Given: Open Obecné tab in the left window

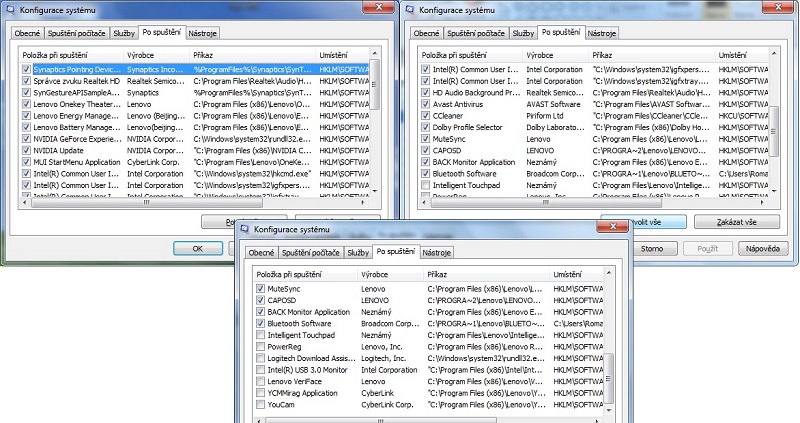Looking at the screenshot, I should click(28, 33).
